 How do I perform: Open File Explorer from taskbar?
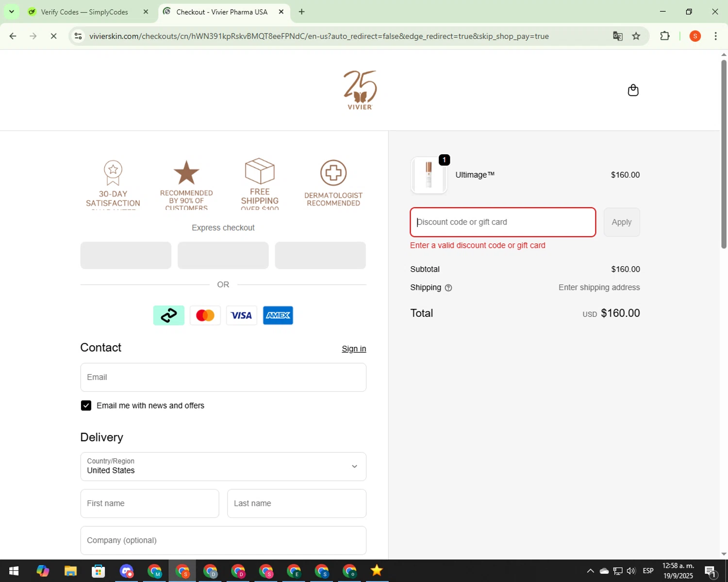coord(70,571)
